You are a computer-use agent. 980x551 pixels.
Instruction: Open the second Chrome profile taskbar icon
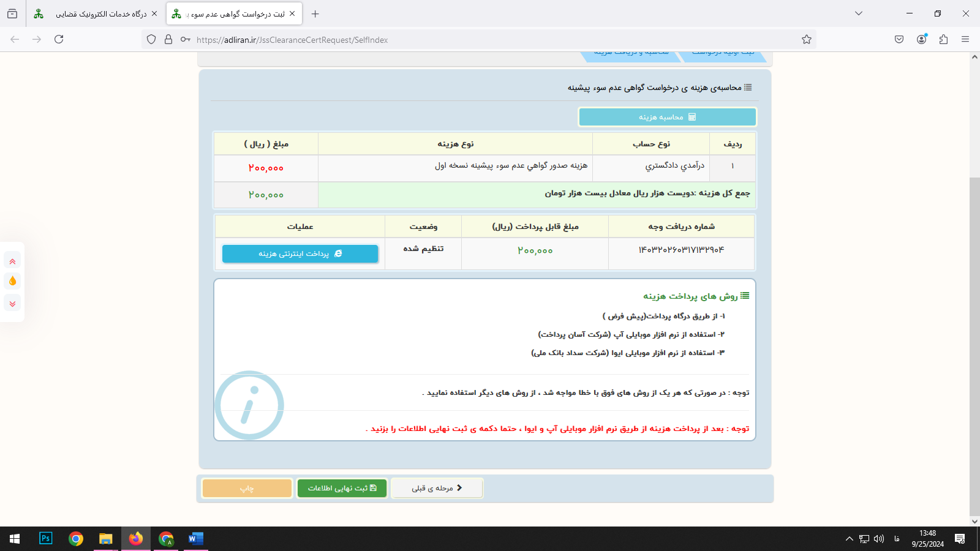pos(166,539)
